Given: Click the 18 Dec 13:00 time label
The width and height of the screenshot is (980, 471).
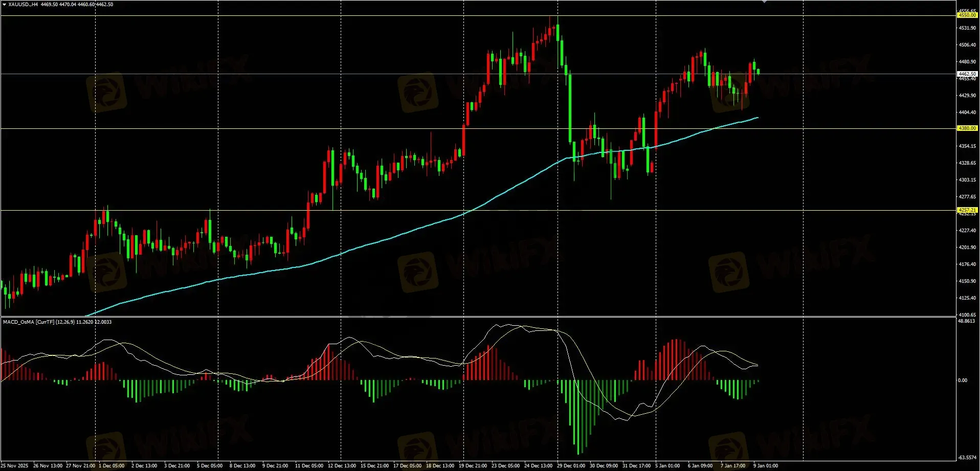Looking at the screenshot, I should click(x=440, y=466).
